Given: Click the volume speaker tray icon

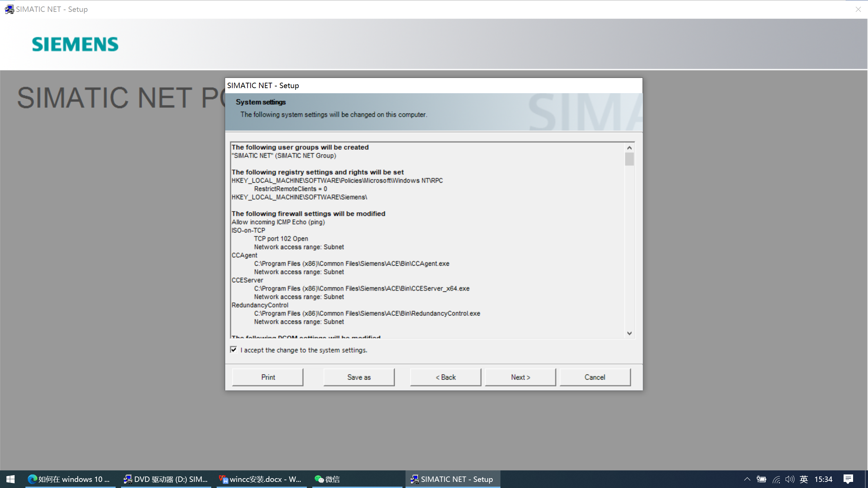Looking at the screenshot, I should point(789,479).
